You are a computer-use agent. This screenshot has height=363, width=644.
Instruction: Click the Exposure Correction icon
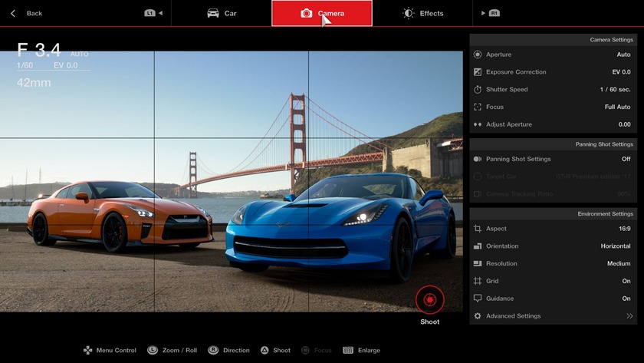coord(478,72)
